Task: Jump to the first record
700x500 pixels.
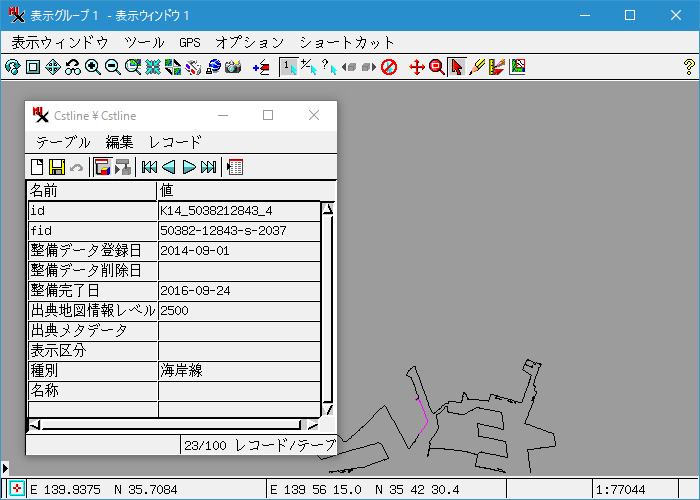Action: pos(149,167)
